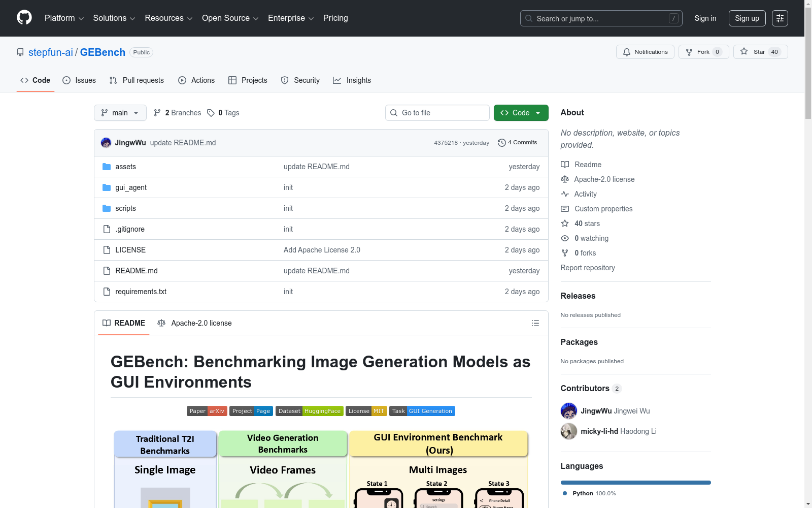Open the Projects tab

pyautogui.click(x=248, y=80)
